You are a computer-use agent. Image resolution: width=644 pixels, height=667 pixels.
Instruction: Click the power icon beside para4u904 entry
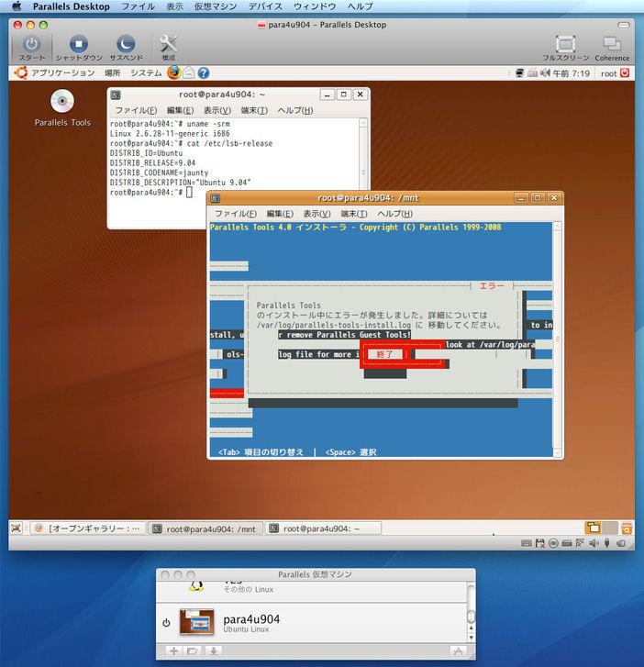(166, 623)
